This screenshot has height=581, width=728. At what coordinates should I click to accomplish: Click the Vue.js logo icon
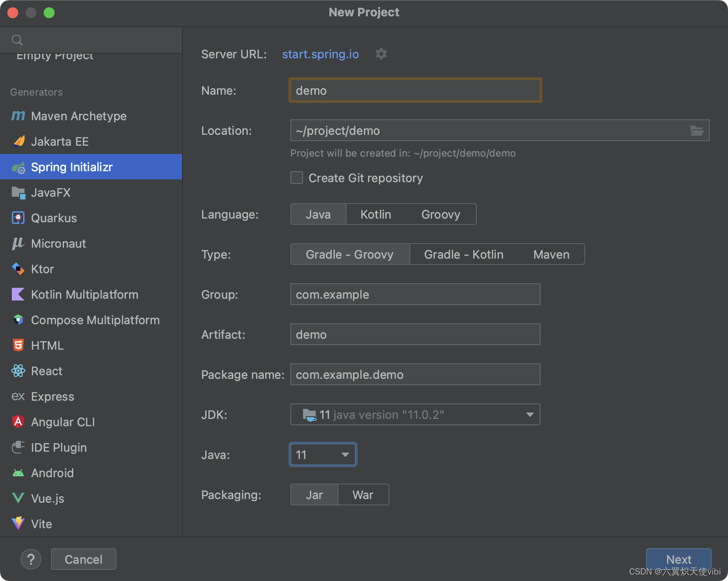[x=18, y=498]
